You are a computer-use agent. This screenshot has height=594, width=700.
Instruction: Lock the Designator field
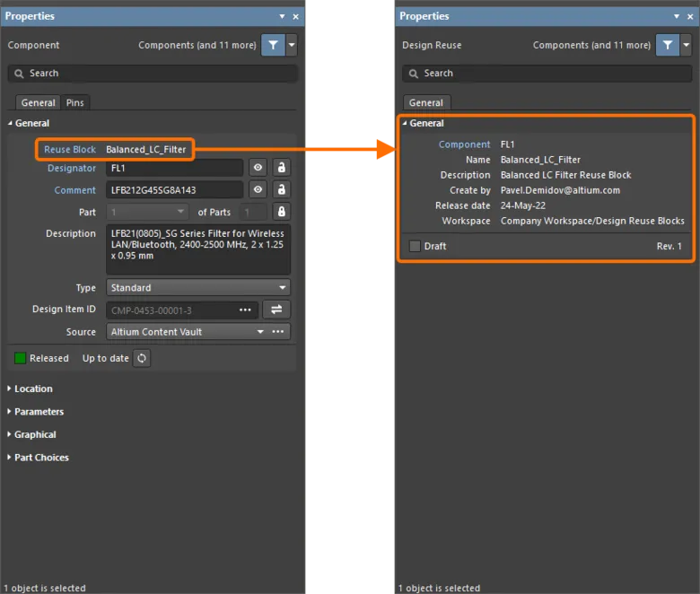(281, 168)
